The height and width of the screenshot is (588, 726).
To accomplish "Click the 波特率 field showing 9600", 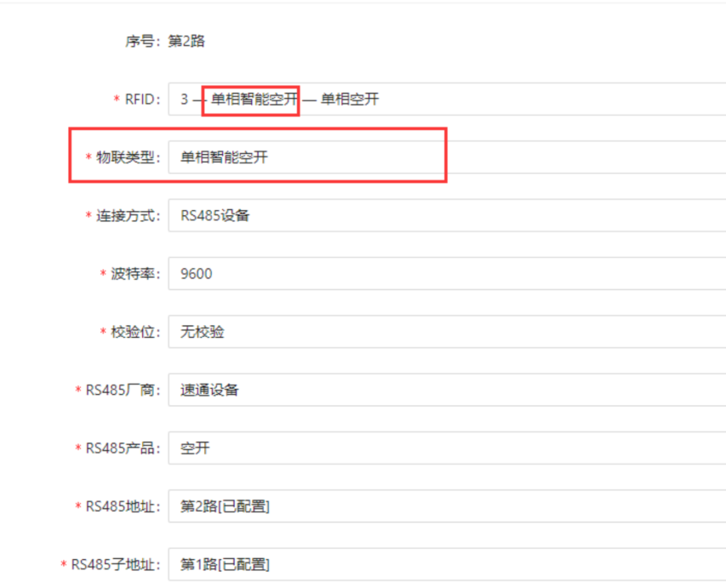I will coord(446,273).
